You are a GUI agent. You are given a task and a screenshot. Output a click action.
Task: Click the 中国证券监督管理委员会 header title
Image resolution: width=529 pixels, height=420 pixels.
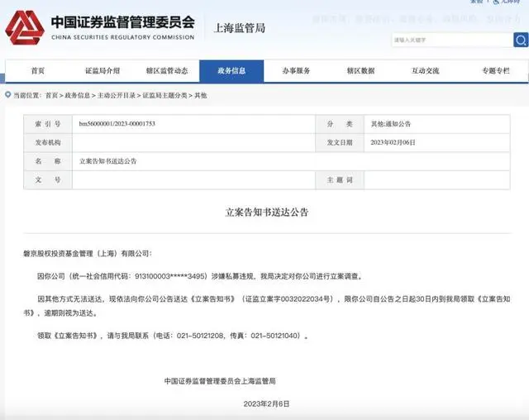tap(123, 22)
